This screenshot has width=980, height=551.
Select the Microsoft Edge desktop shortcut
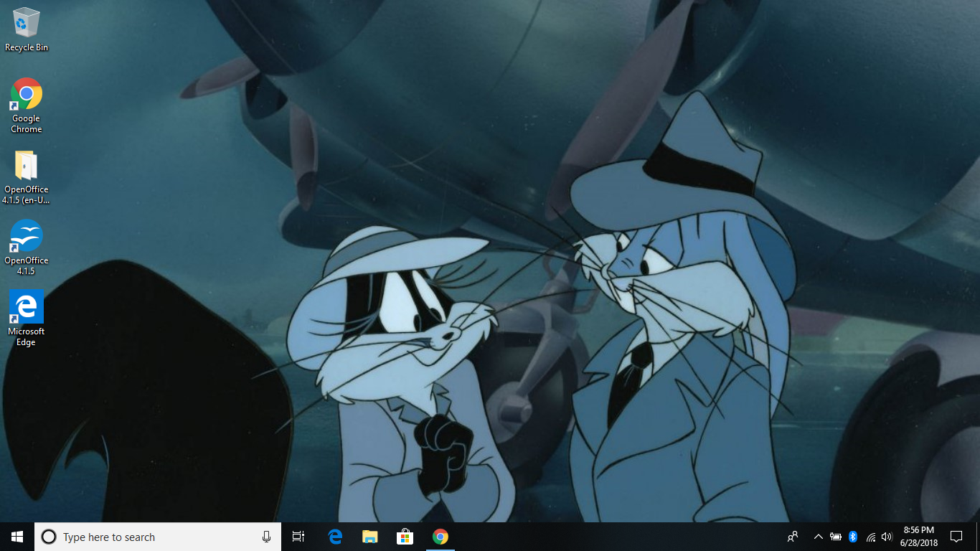[x=27, y=319]
